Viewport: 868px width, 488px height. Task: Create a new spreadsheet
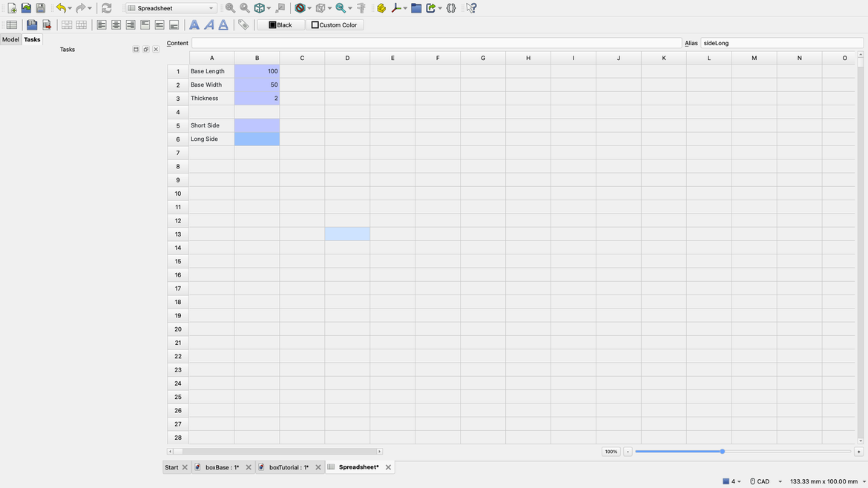click(12, 24)
